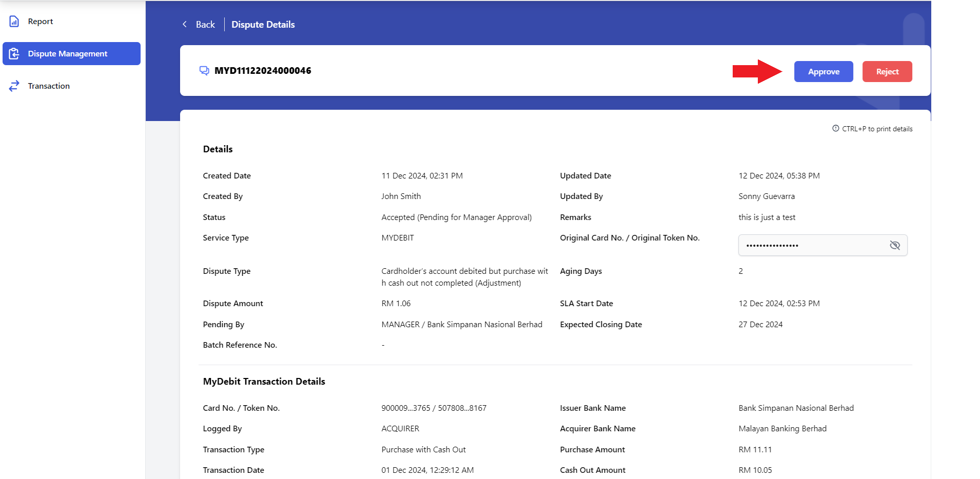Click the updated by name 'Sonny Guevarra'

pos(767,196)
